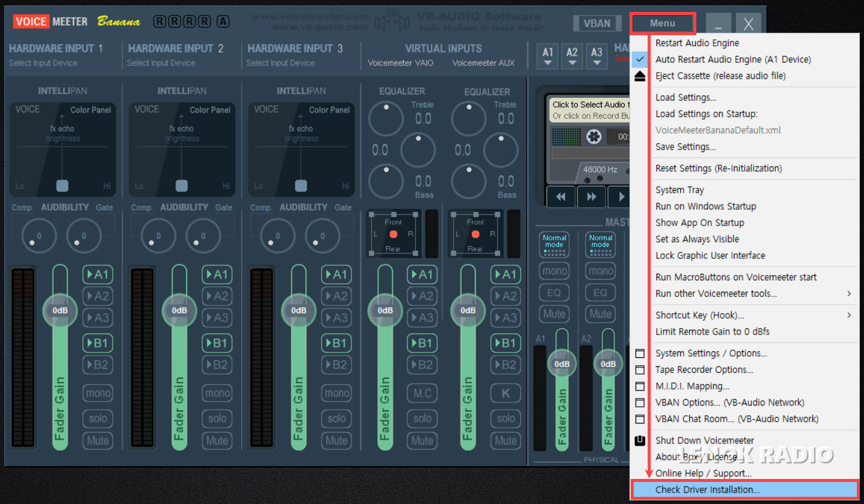Image resolution: width=864 pixels, height=504 pixels.
Task: Click the VBAN button
Action: [x=597, y=23]
